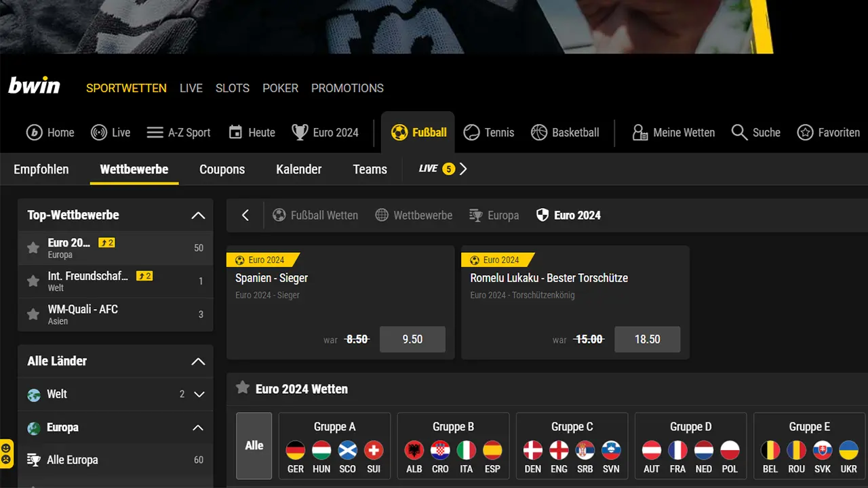Open Gruppe B group card
Image resolution: width=868 pixels, height=488 pixels.
[x=453, y=446]
